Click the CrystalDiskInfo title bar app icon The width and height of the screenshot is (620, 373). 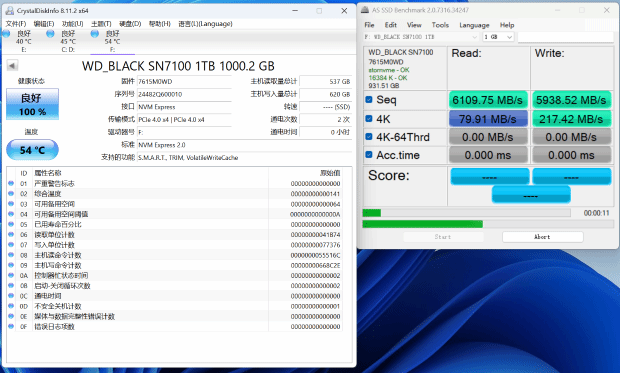tap(9, 11)
